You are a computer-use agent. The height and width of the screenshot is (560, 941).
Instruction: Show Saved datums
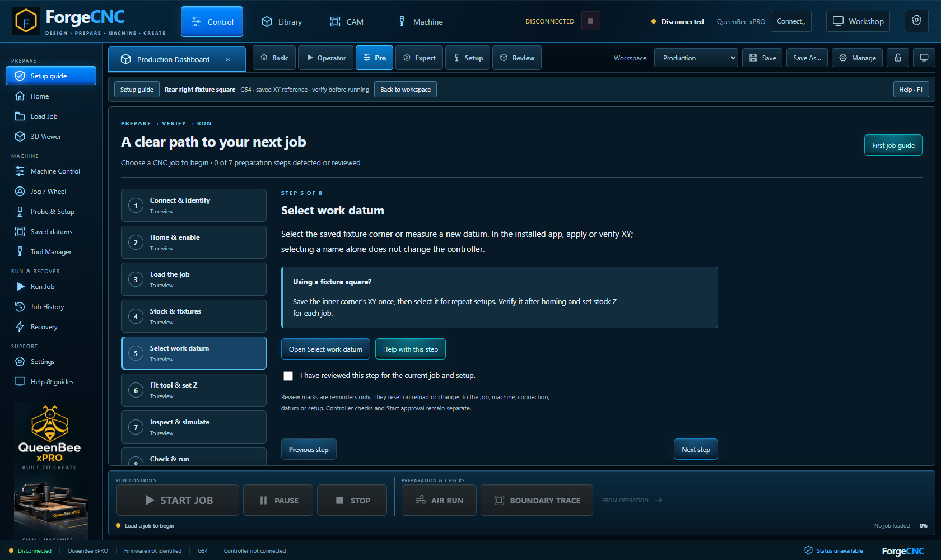[51, 232]
